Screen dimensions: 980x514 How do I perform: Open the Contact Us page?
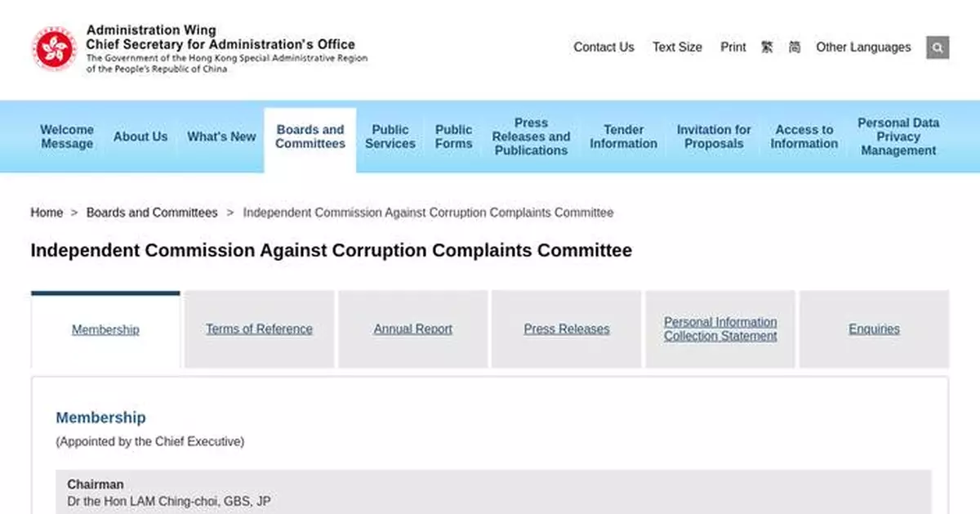click(x=604, y=47)
